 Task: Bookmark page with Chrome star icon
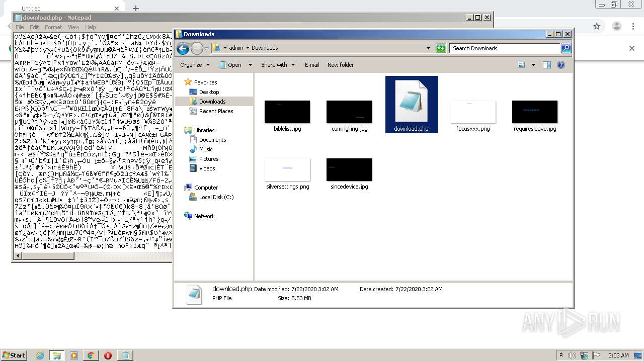pos(597,26)
